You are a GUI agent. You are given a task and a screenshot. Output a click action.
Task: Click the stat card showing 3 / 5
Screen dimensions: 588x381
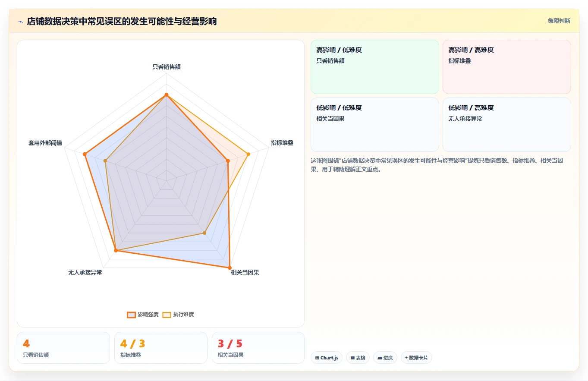[258, 348]
